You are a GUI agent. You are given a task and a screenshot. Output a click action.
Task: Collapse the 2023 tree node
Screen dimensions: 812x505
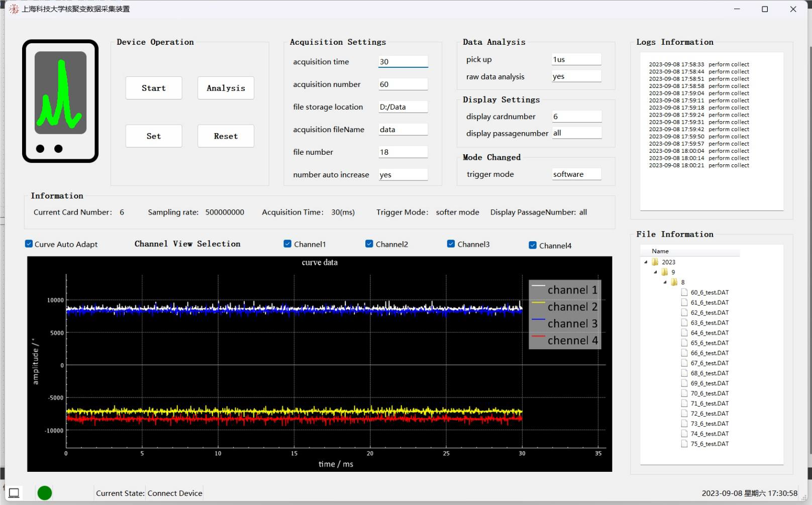(x=646, y=262)
